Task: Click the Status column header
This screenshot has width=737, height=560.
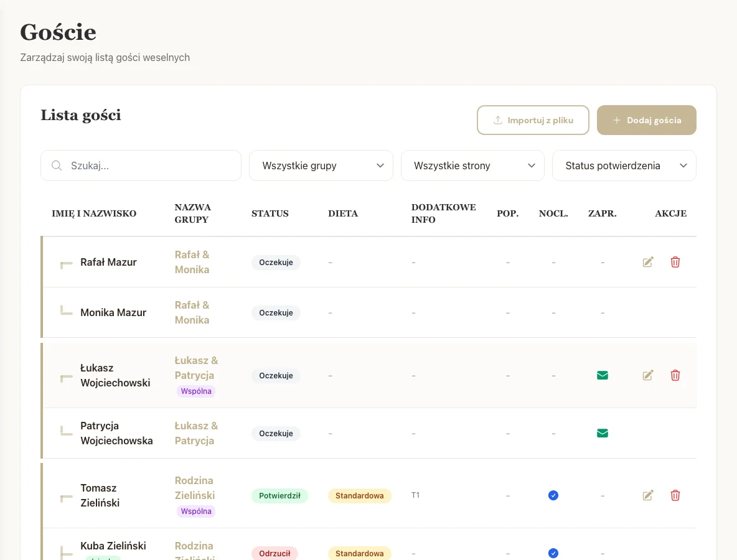Action: 270,213
